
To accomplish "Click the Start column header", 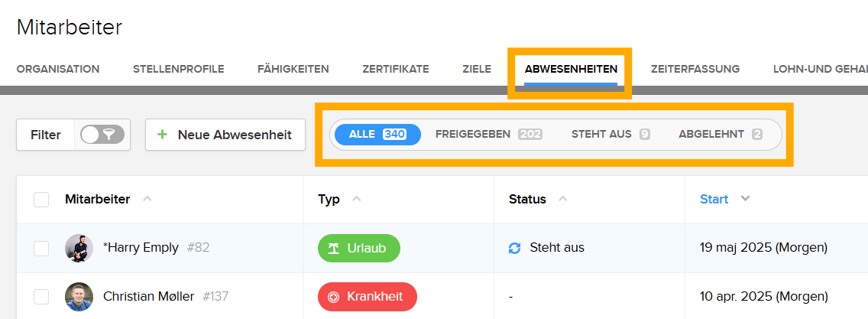I will coord(714,200).
